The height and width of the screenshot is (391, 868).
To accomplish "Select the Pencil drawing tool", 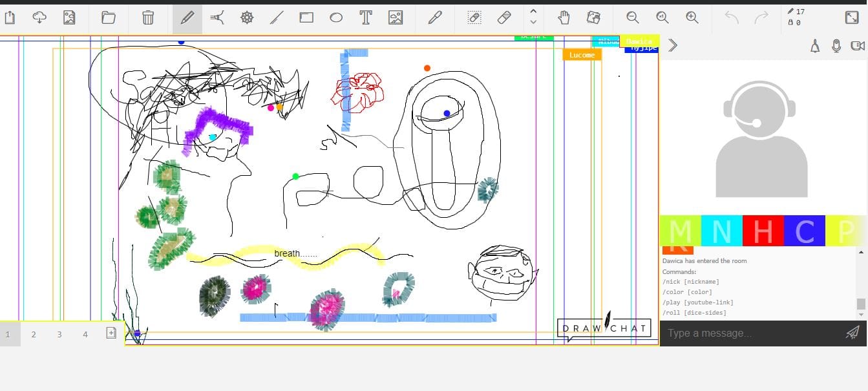I will (187, 18).
